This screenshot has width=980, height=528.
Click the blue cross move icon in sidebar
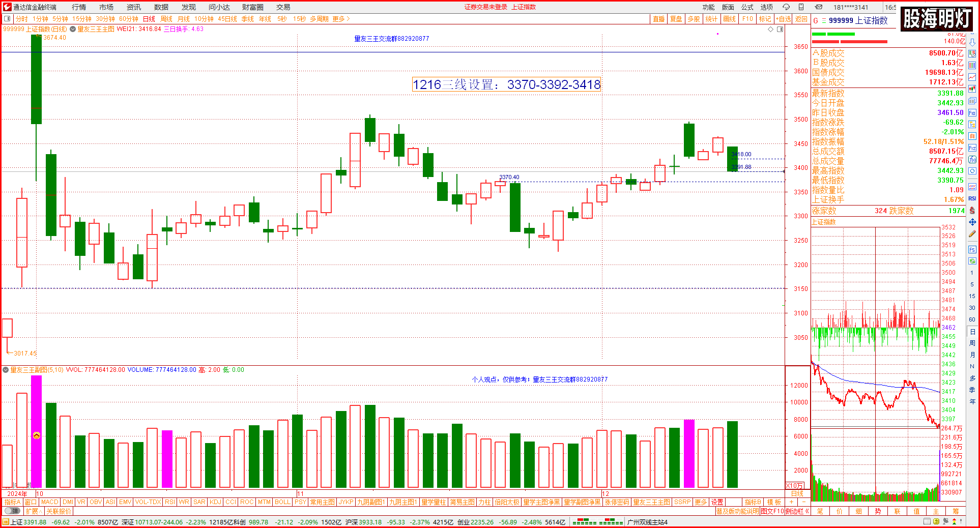[972, 222]
